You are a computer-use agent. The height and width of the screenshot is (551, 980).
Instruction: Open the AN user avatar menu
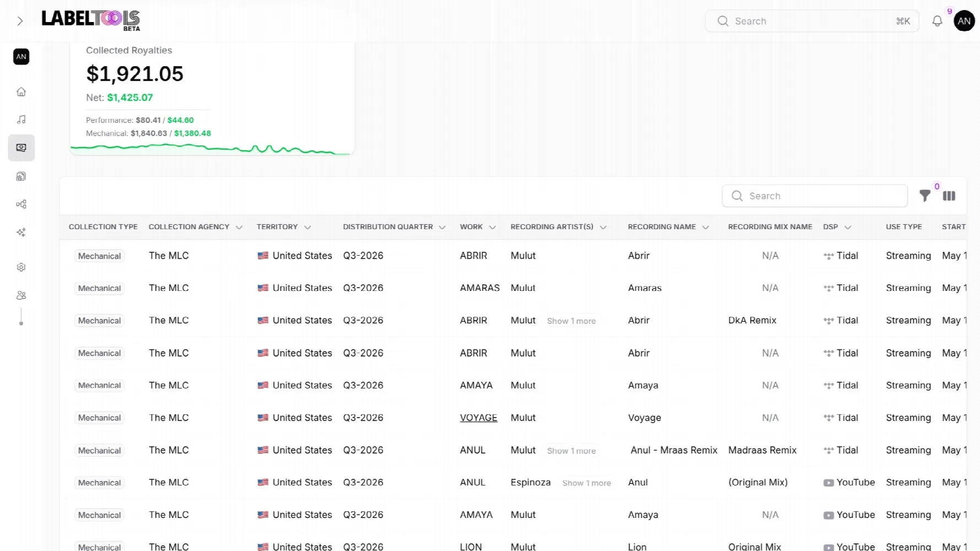964,21
